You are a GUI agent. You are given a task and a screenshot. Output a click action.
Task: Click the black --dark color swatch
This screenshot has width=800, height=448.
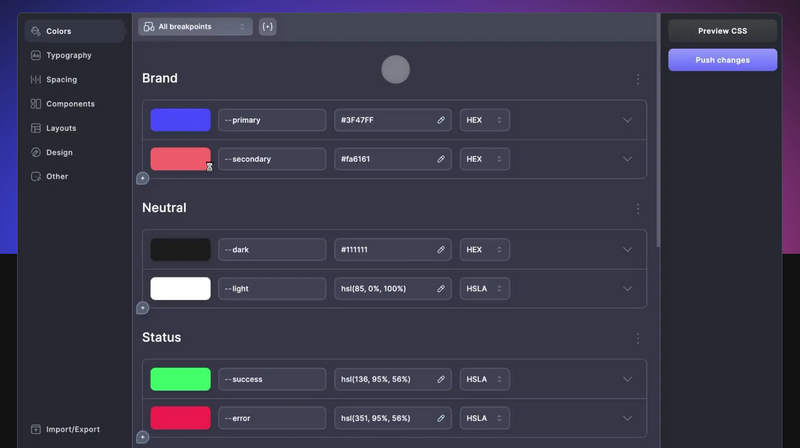point(181,250)
